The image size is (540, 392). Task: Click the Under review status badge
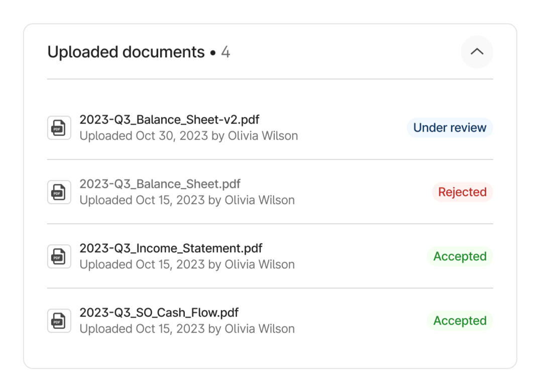450,128
